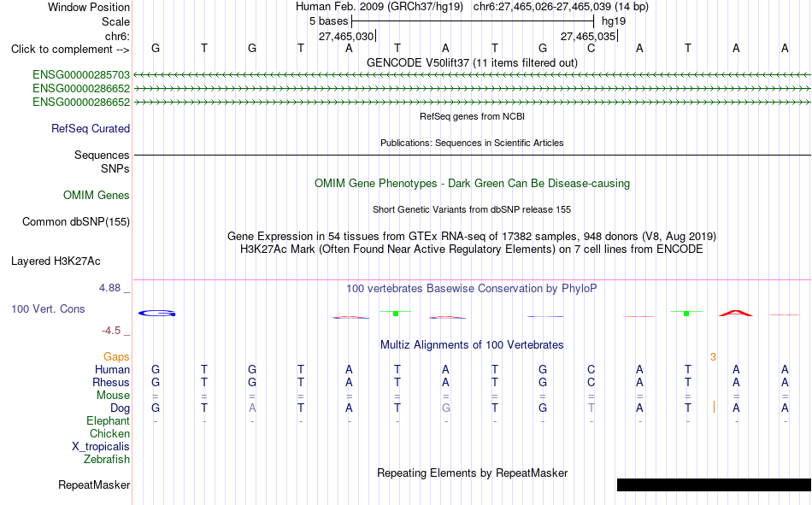Click the hg19 label beside scale bar

(x=614, y=21)
